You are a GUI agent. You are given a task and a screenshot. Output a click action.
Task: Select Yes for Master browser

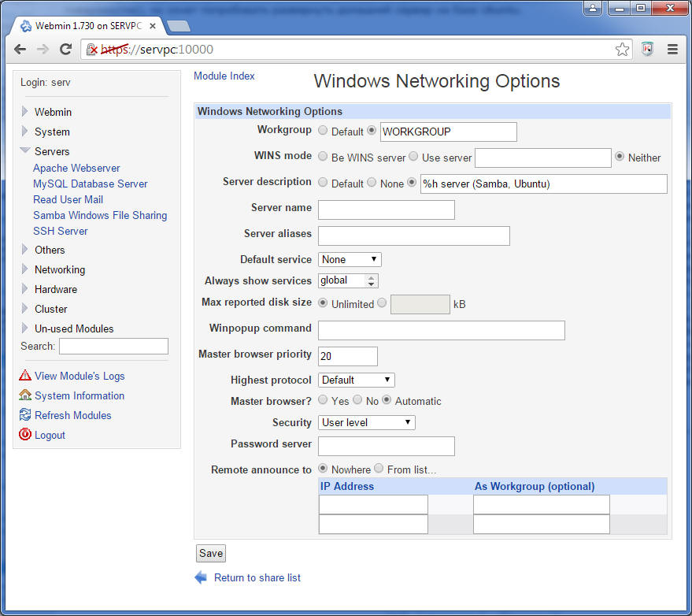(x=323, y=399)
